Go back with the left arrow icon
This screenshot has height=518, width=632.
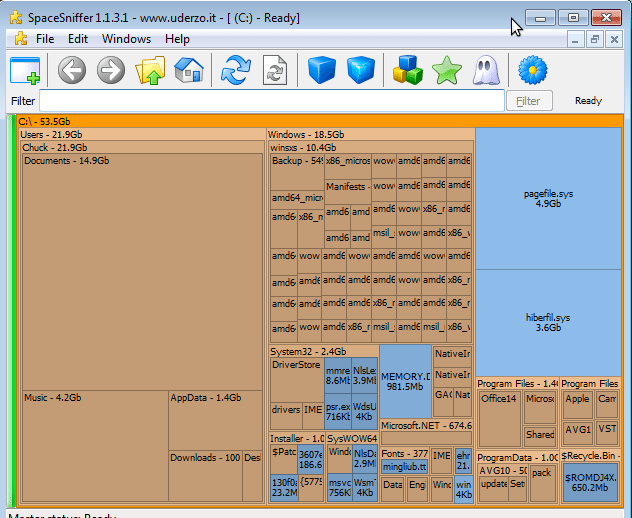pyautogui.click(x=72, y=70)
